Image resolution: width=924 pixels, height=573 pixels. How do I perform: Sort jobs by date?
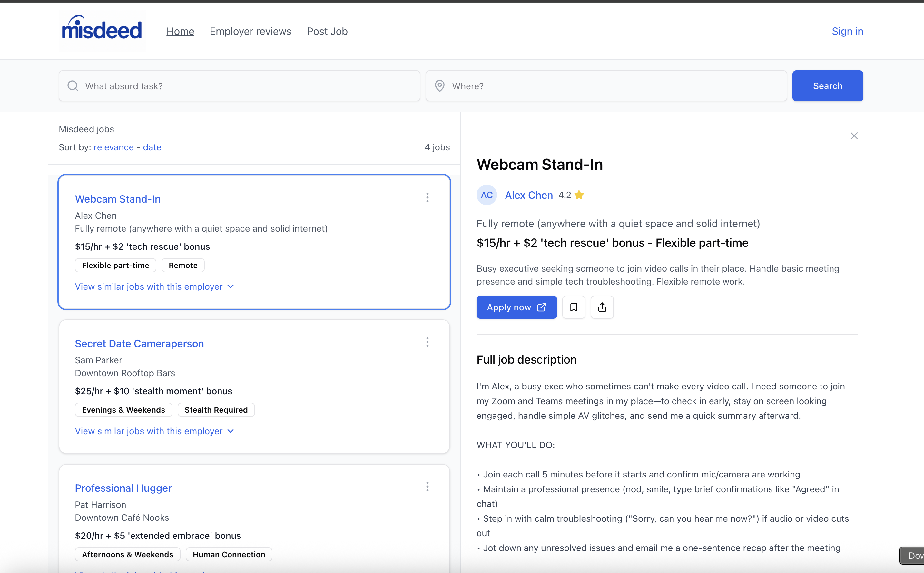tap(152, 147)
